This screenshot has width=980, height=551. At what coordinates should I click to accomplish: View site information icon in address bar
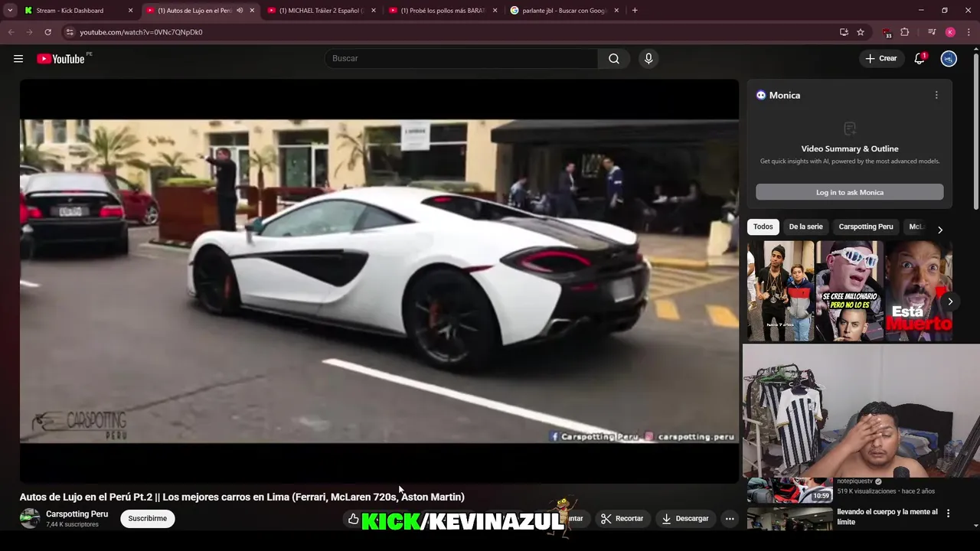(70, 32)
